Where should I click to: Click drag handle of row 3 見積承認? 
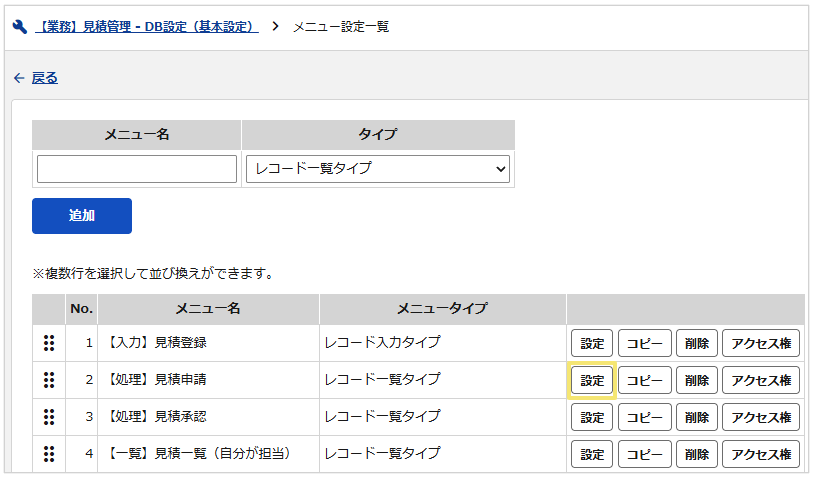click(49, 417)
